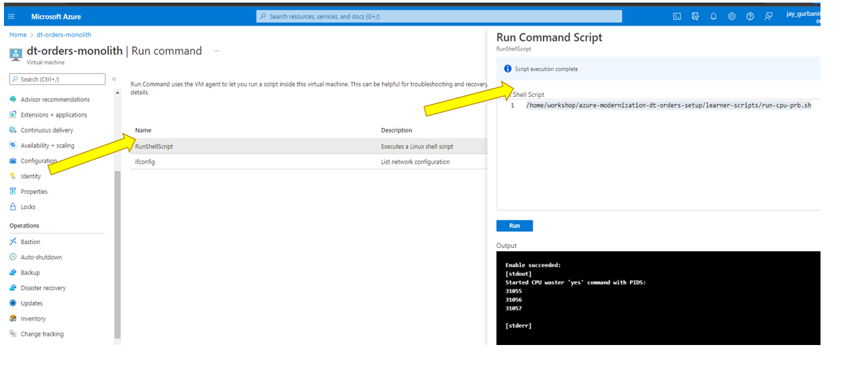This screenshot has height=376, width=868.
Task: Open the ellipsis menu beside Run command
Action: [x=216, y=51]
